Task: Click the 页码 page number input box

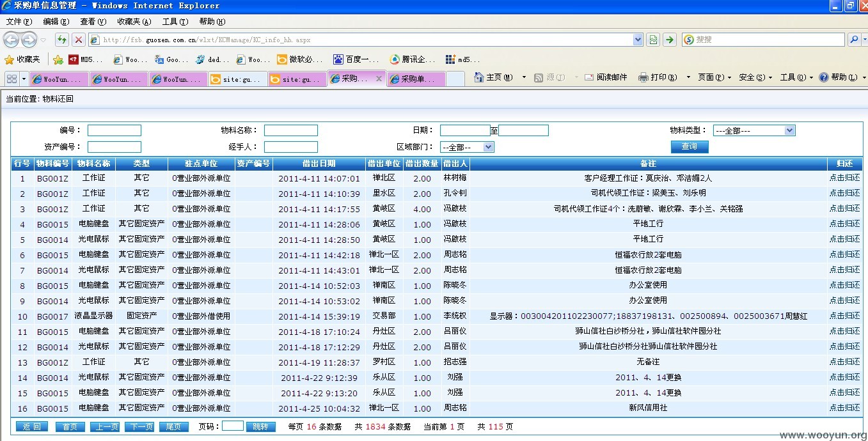Action: click(x=233, y=426)
